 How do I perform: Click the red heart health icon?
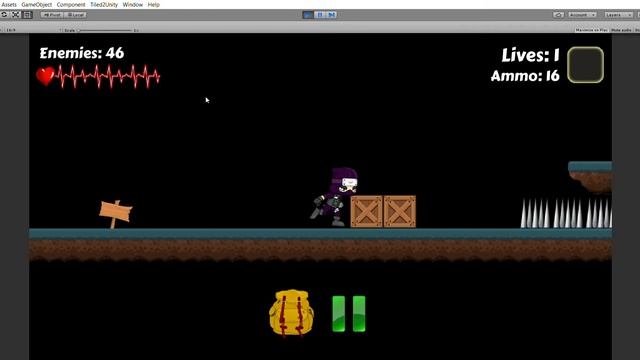pos(45,76)
